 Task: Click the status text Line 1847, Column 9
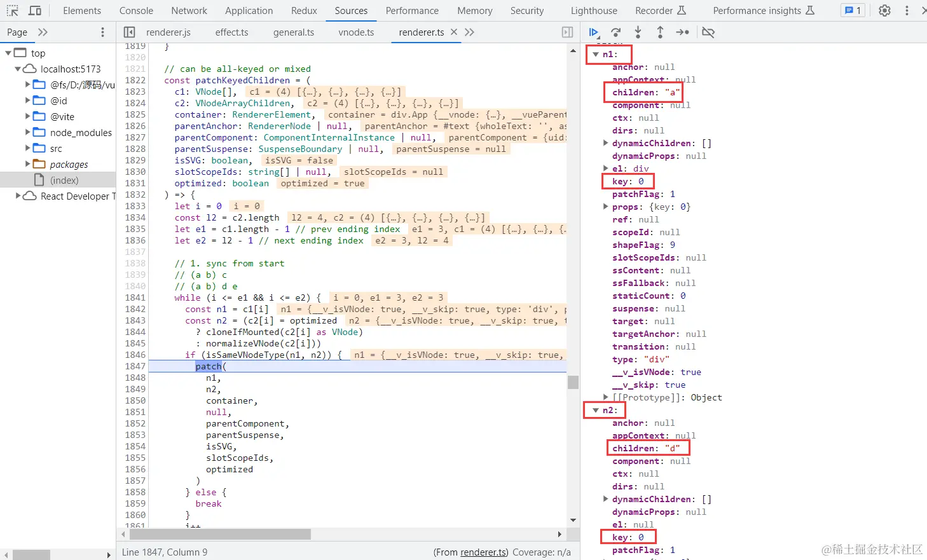[165, 552]
